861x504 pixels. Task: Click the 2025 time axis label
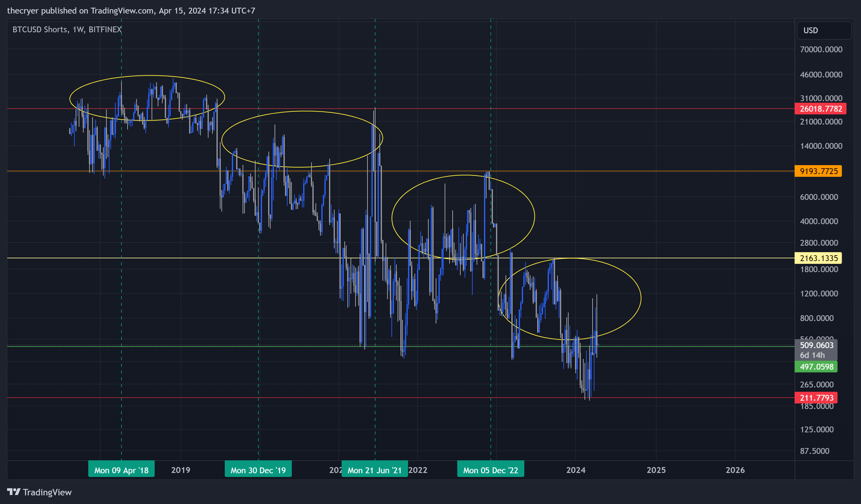(x=656, y=470)
